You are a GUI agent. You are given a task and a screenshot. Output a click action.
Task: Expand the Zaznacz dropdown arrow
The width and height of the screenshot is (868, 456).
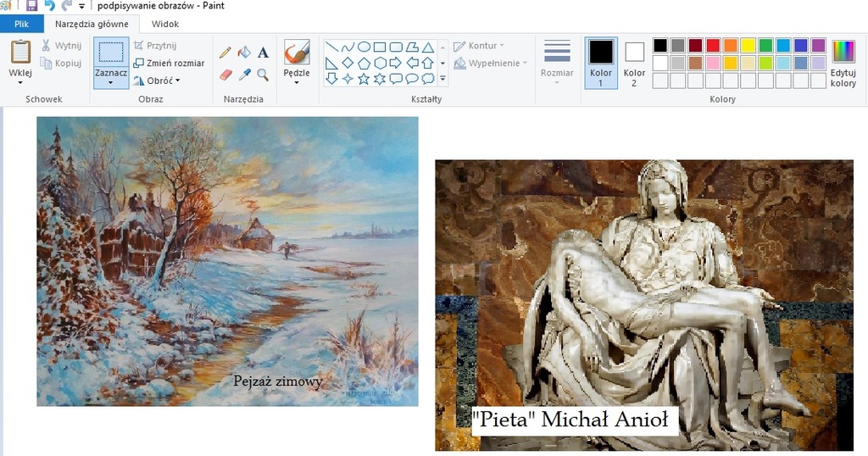[111, 83]
